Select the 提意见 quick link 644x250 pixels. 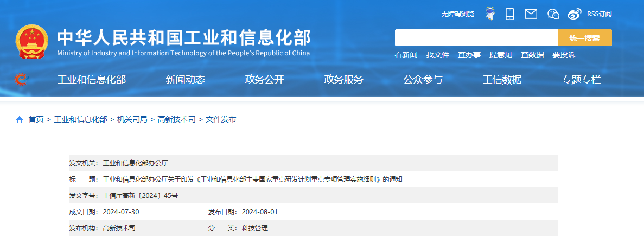pos(501,55)
